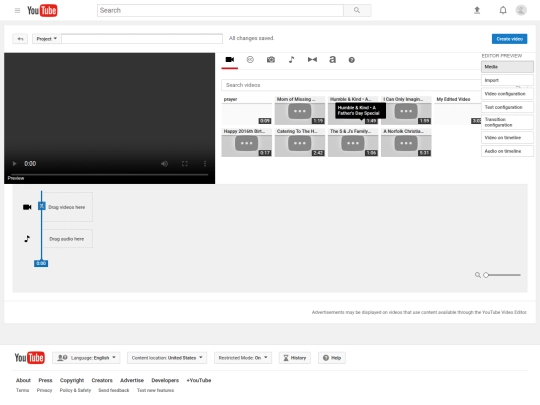
Task: Select the 'Happy 2016th Birt...' thumbnail
Action: coord(247,143)
